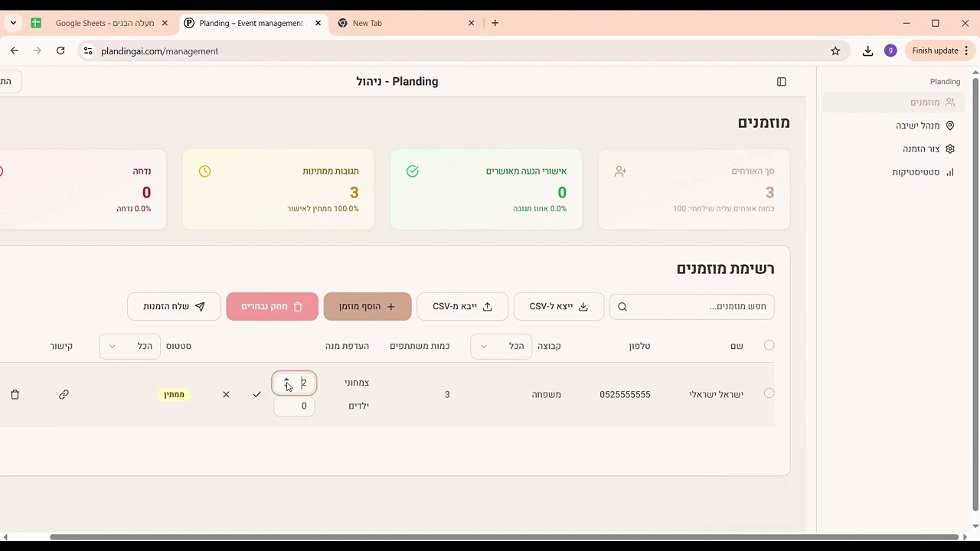Click the phone number 0525555555

click(x=625, y=395)
